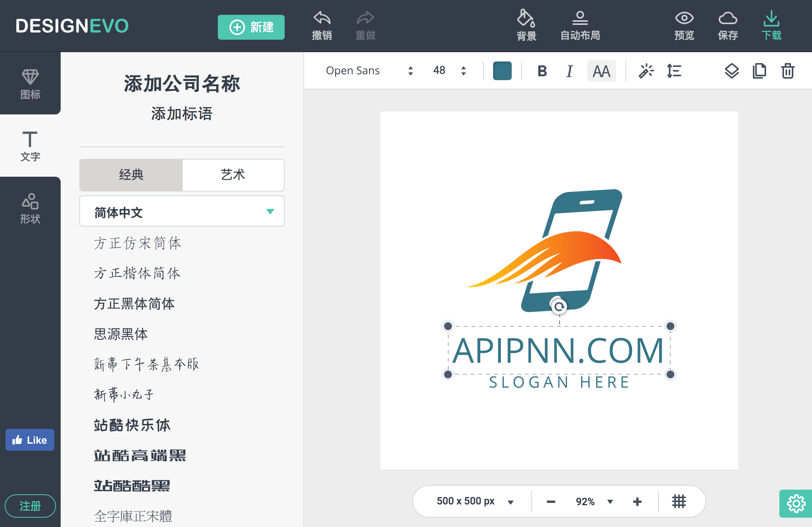812x527 pixels.
Task: Delete the selected element with trash icon
Action: pyautogui.click(x=788, y=71)
